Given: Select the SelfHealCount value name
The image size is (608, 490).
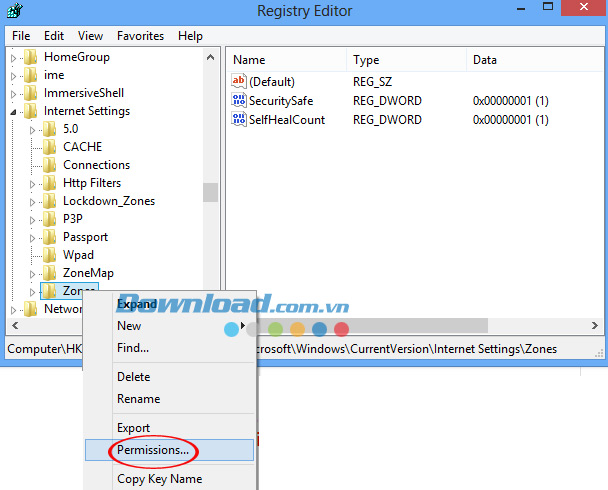Looking at the screenshot, I should click(287, 120).
